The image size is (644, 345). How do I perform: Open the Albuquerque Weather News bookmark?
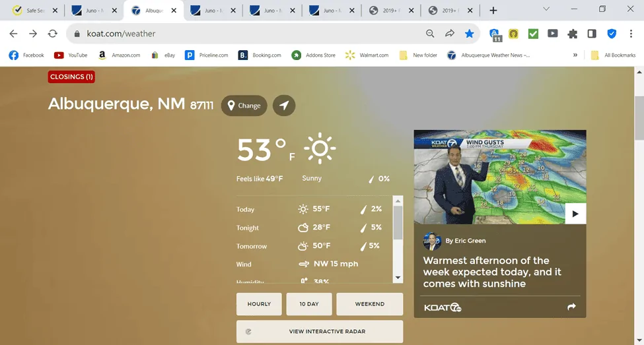[x=488, y=55]
